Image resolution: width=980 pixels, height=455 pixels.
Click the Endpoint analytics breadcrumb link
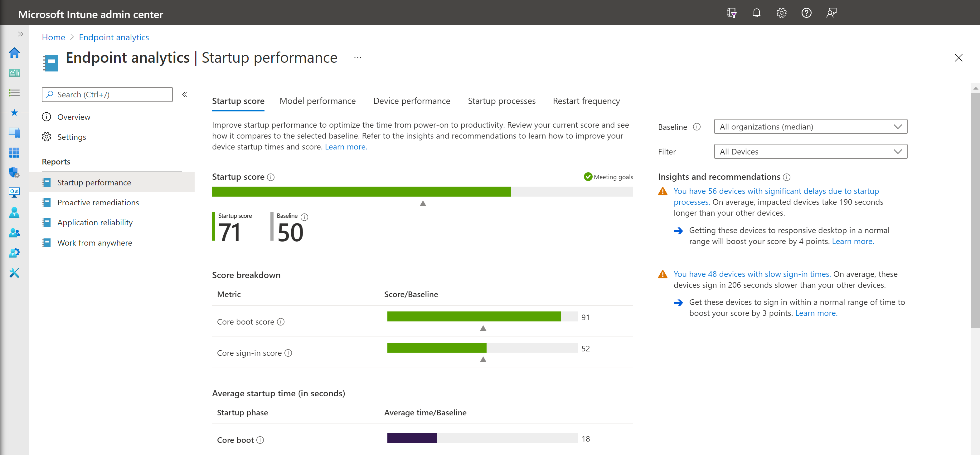(x=114, y=37)
